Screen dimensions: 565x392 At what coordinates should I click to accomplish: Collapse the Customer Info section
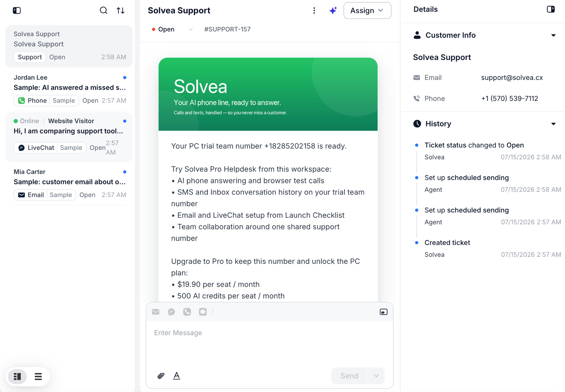click(x=553, y=35)
